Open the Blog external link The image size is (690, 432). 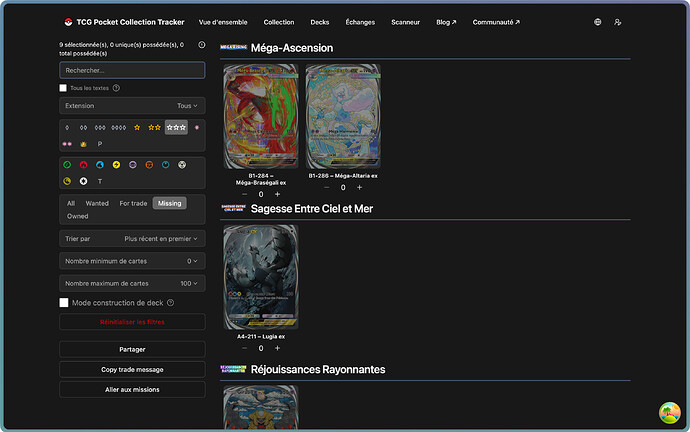[x=446, y=22]
